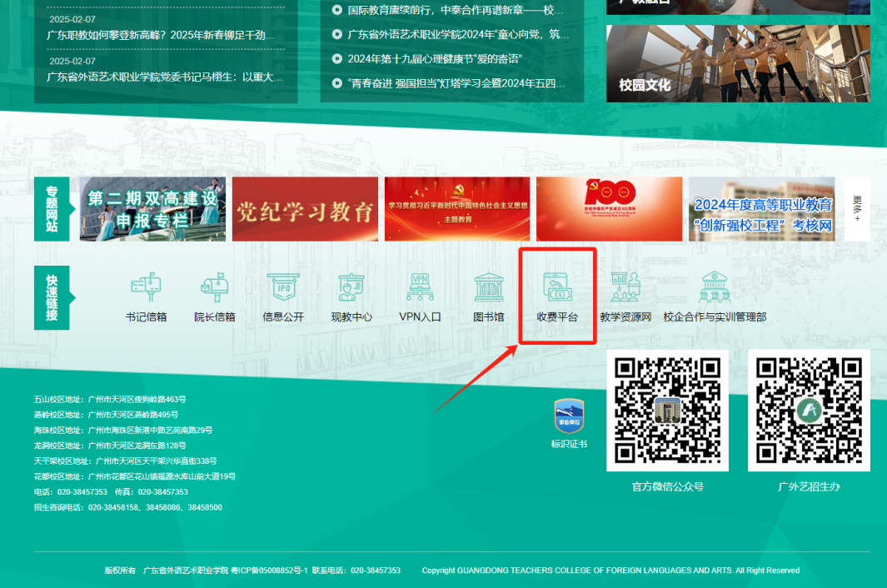Image resolution: width=887 pixels, height=588 pixels.
Task: Open the 教学资源网 icon
Action: (625, 288)
